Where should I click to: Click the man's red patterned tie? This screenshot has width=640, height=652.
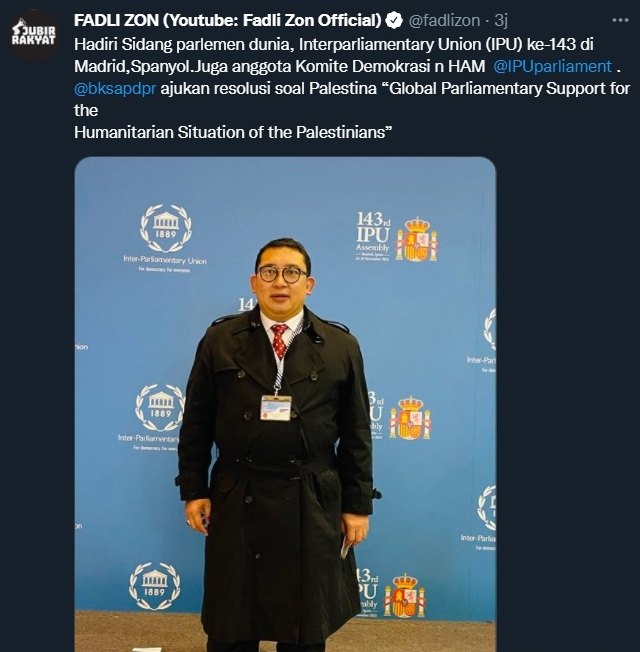[x=279, y=341]
